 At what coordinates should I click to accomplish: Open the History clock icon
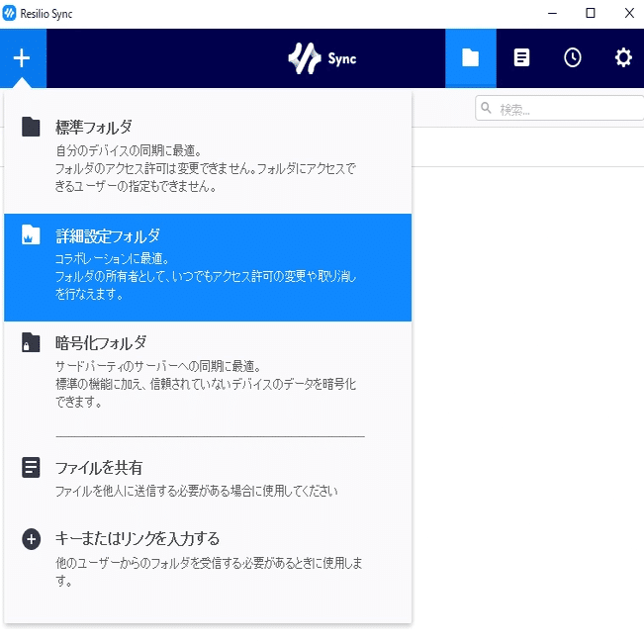pyautogui.click(x=573, y=58)
